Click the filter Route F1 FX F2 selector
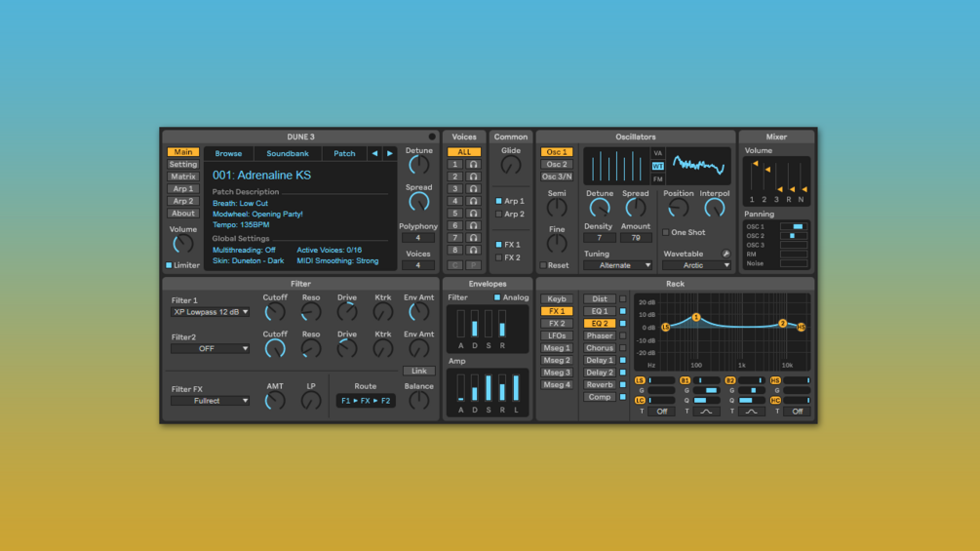The height and width of the screenshot is (551, 980). coord(366,401)
